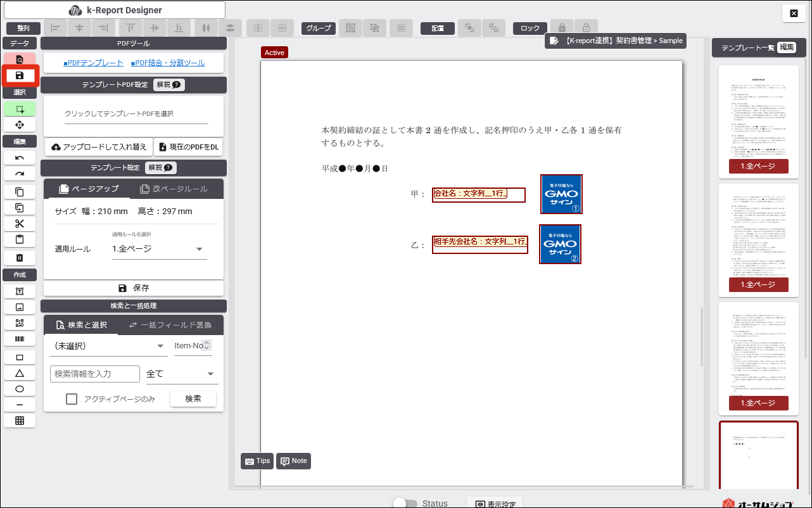Click the scissors cut icon
Image resolution: width=812 pixels, height=508 pixels.
20,224
